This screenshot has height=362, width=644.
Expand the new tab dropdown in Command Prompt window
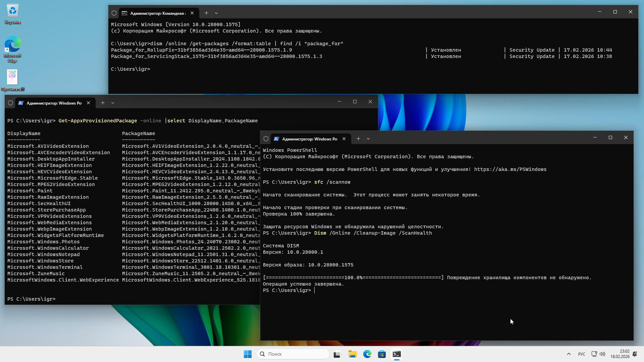[216, 13]
